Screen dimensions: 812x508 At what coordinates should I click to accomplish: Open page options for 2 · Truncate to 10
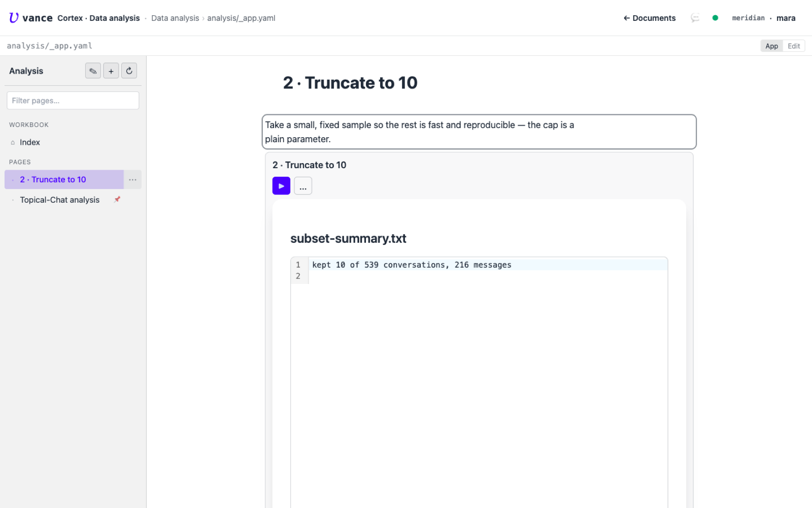(132, 179)
